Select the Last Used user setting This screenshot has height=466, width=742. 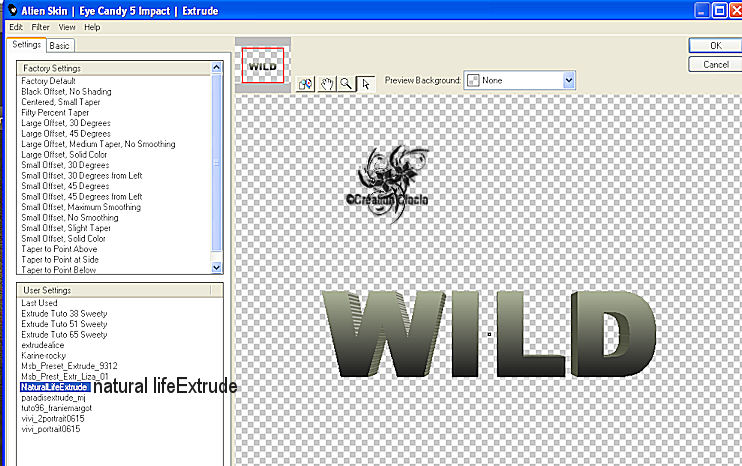click(39, 302)
